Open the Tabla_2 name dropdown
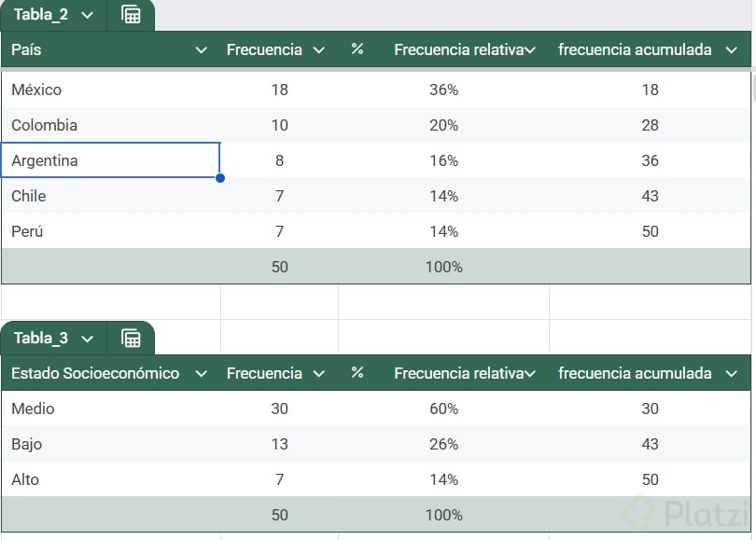756x540 pixels. (x=88, y=15)
